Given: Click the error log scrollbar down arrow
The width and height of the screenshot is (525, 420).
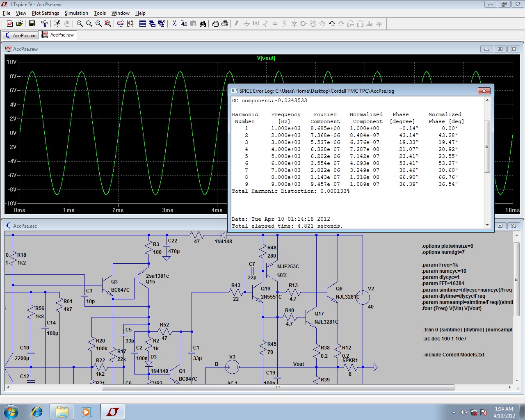Looking at the screenshot, I should [x=487, y=225].
